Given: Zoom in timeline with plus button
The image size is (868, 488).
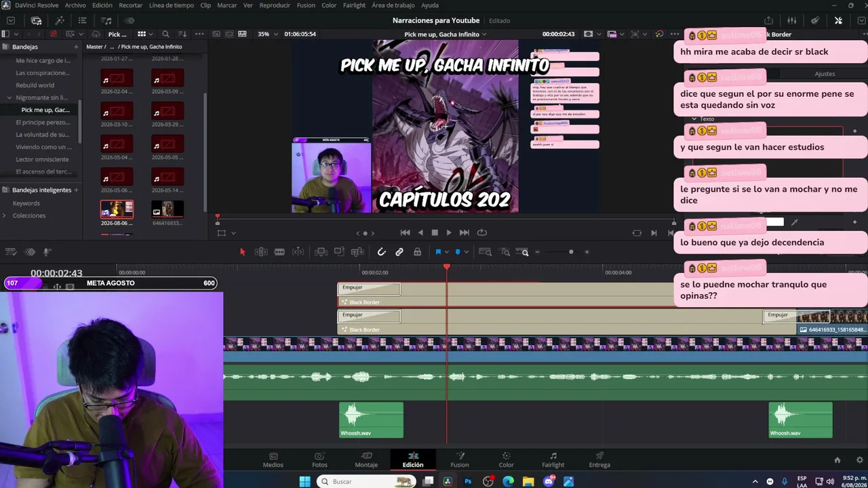Looking at the screenshot, I should (587, 252).
